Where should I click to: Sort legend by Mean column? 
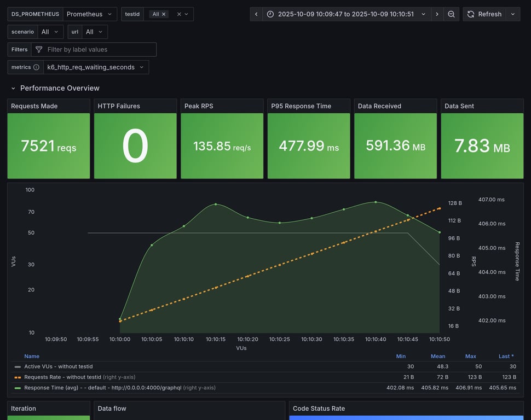tap(437, 356)
